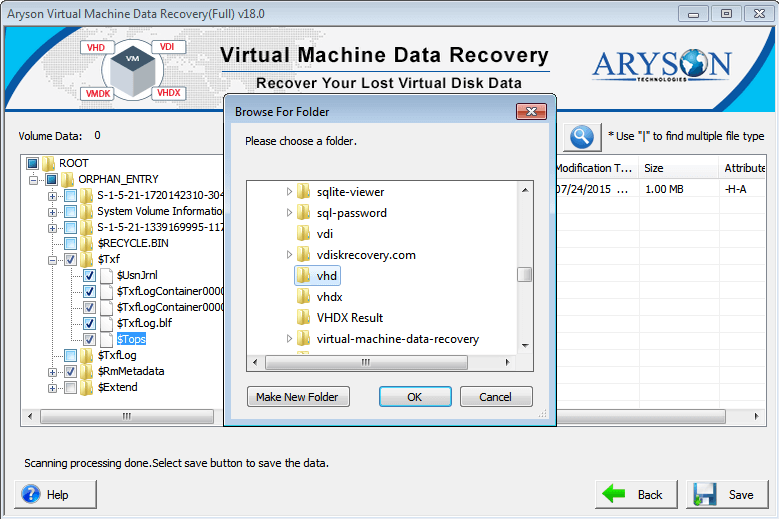Select the vhd folder in dialog
The height and width of the screenshot is (519, 779).
[317, 276]
